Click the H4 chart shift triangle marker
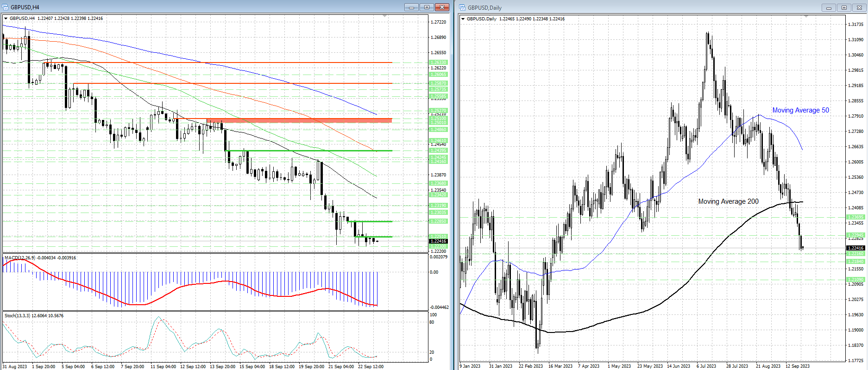868x370 pixels. 384,16
